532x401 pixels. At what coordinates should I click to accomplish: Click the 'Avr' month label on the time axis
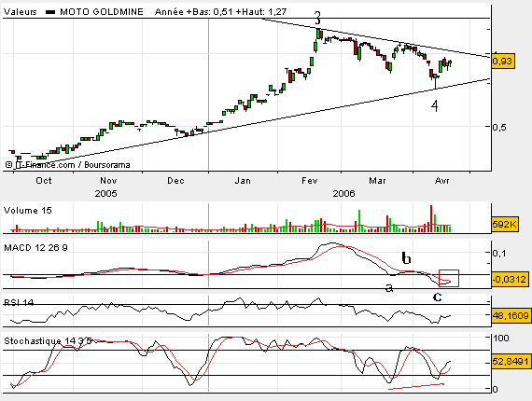coord(442,181)
